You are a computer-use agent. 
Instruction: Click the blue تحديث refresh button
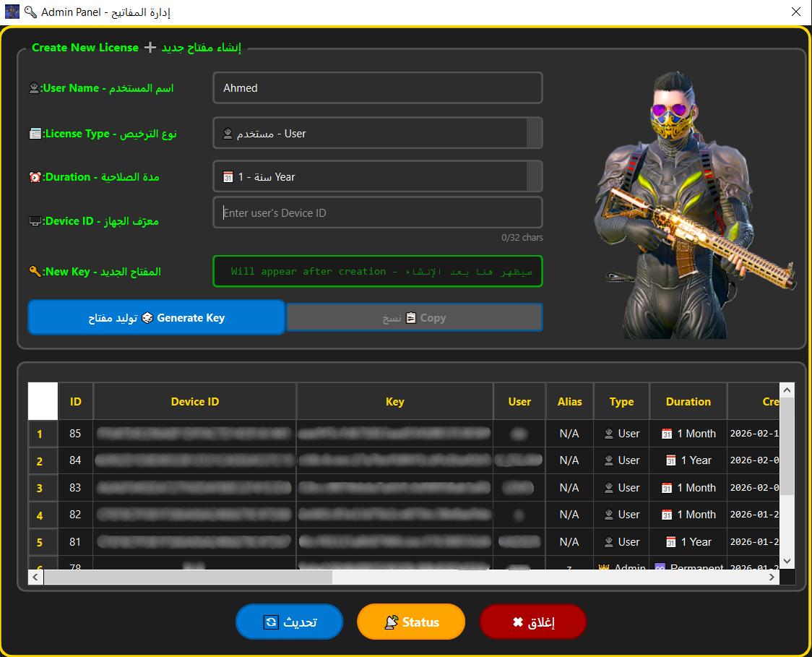(289, 622)
